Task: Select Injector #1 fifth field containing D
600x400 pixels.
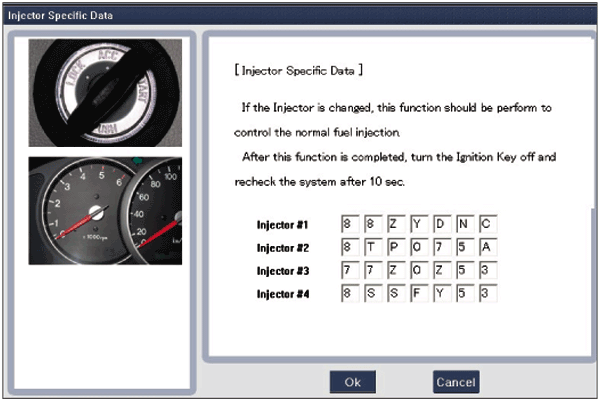Action: coord(442,224)
